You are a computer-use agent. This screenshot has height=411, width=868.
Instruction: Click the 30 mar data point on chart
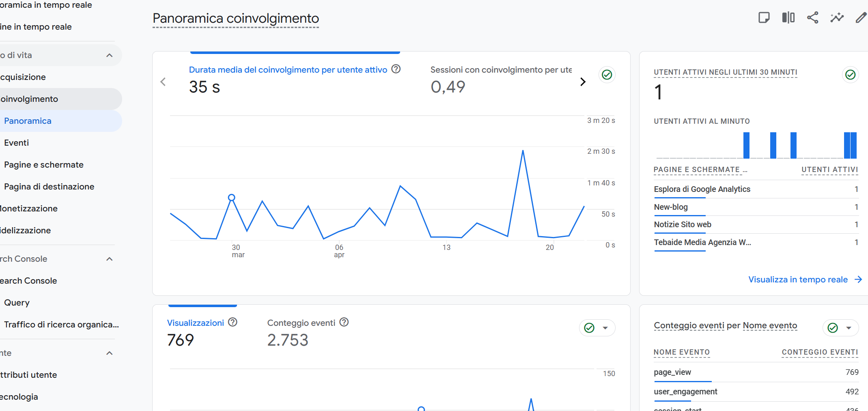[x=231, y=198]
